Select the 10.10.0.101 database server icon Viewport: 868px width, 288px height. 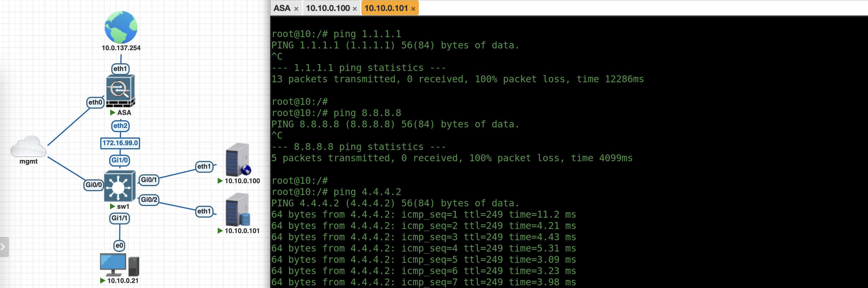click(x=238, y=210)
